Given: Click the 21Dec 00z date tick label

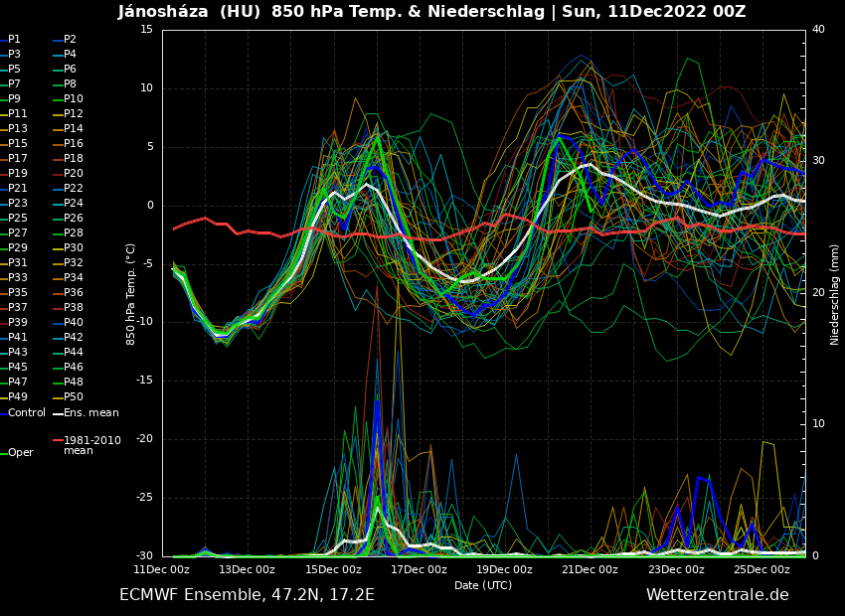Looking at the screenshot, I should (590, 569).
